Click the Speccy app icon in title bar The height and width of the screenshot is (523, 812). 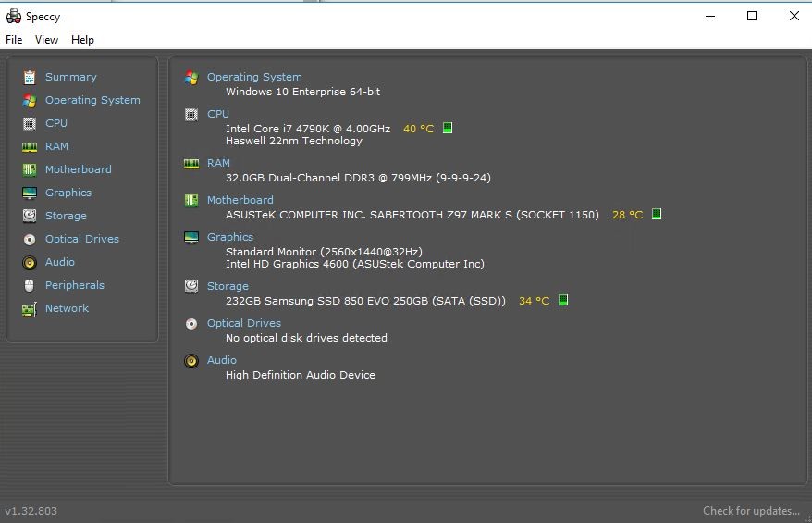point(14,16)
